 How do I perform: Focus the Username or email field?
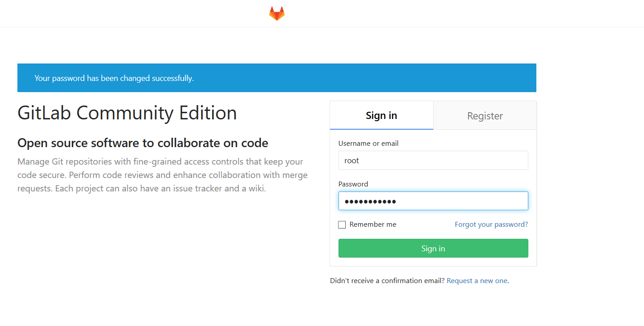pos(433,161)
